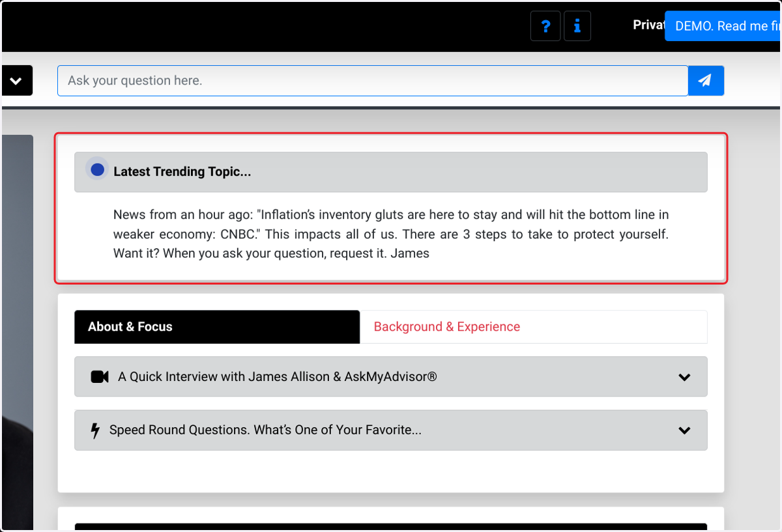Viewport: 782px width, 532px height.
Task: Click A Quick Interview with James Allison title
Action: click(x=277, y=377)
